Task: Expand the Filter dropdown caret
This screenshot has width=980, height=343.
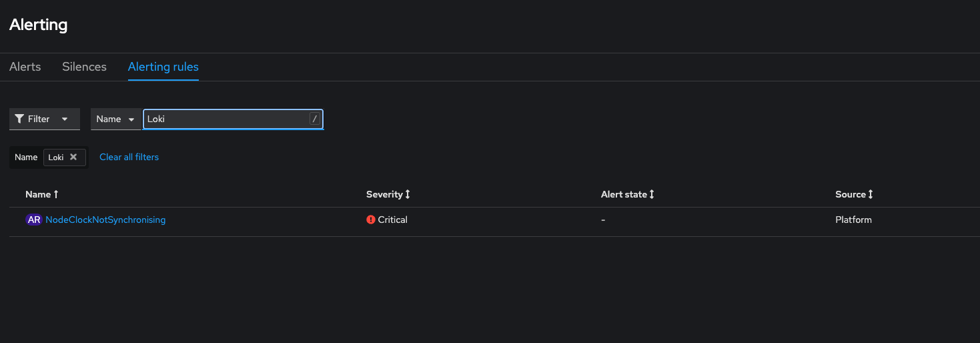Action: [x=65, y=119]
